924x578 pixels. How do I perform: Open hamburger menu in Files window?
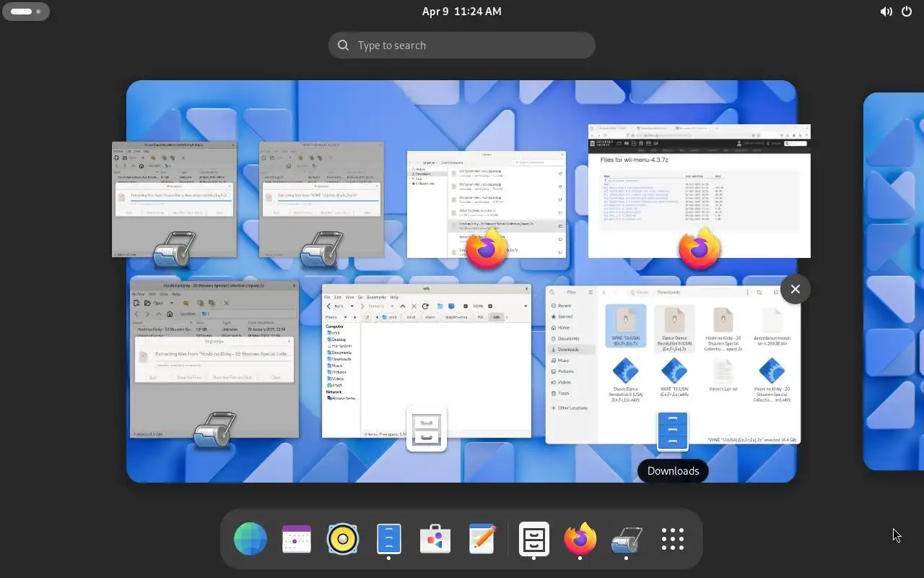pos(590,292)
